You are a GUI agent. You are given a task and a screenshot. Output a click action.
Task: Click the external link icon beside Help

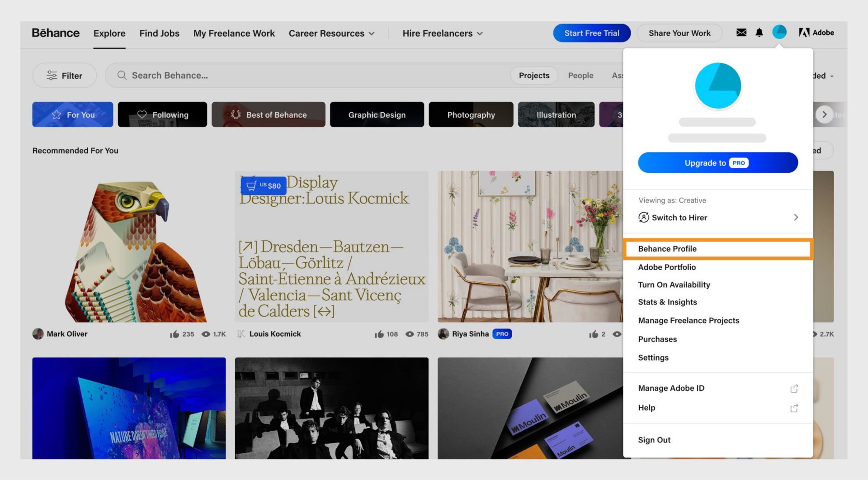coord(794,408)
